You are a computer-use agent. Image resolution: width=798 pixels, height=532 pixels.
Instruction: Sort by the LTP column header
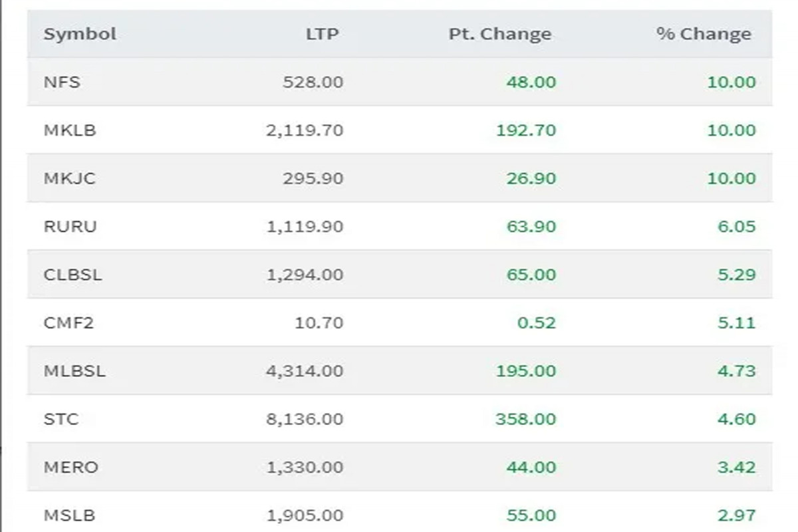tap(322, 34)
